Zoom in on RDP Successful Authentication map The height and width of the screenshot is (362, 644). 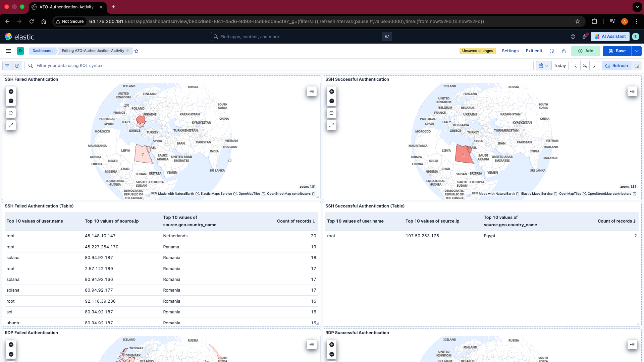click(332, 345)
